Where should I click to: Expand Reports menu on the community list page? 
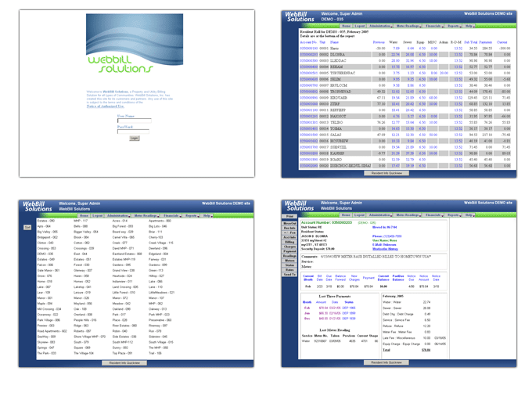(192, 215)
